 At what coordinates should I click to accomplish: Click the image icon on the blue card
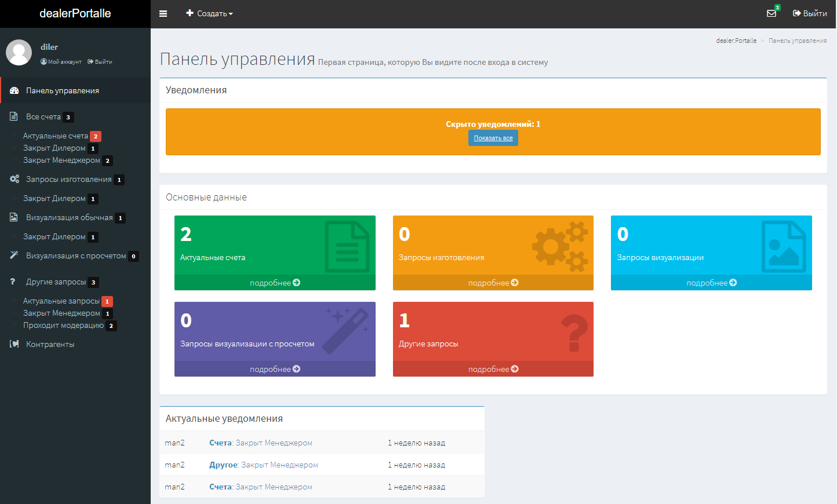784,247
